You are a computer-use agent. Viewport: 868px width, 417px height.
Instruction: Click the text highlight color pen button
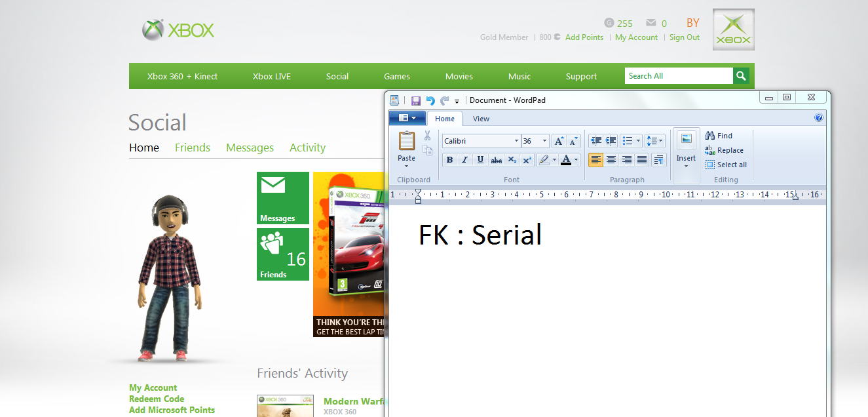[x=544, y=159]
